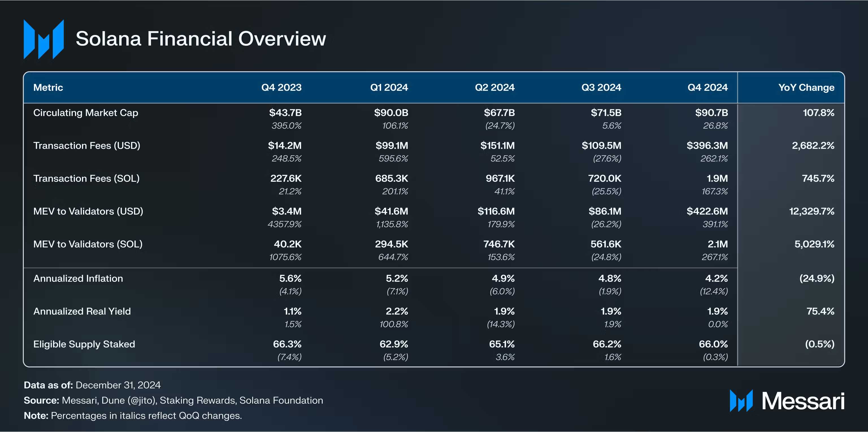The height and width of the screenshot is (432, 868).
Task: Select the 720.0K SOL fees value
Action: pos(604,178)
